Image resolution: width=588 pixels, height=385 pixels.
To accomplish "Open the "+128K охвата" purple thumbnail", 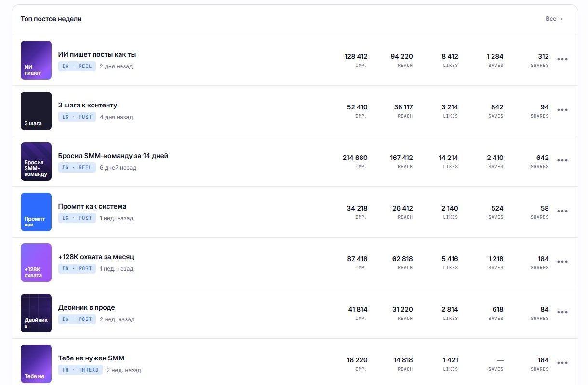I will (36, 263).
